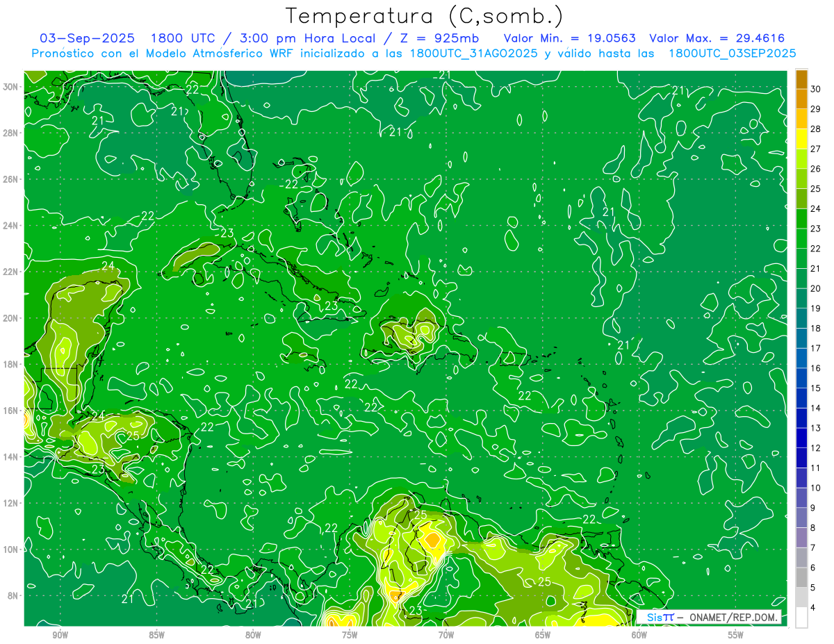This screenshot has height=644, width=834.
Task: Click the latitude axis label '18N'
Action: click(x=11, y=364)
